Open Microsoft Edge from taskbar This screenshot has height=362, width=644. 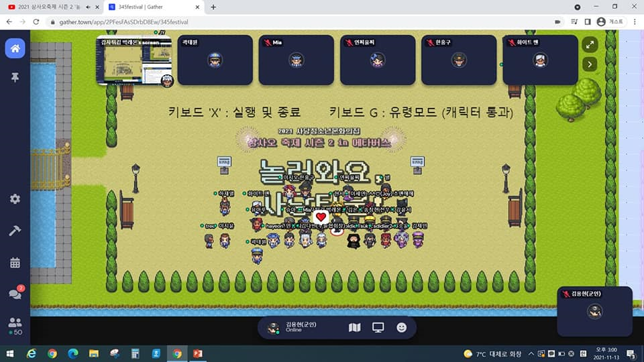pyautogui.click(x=73, y=354)
